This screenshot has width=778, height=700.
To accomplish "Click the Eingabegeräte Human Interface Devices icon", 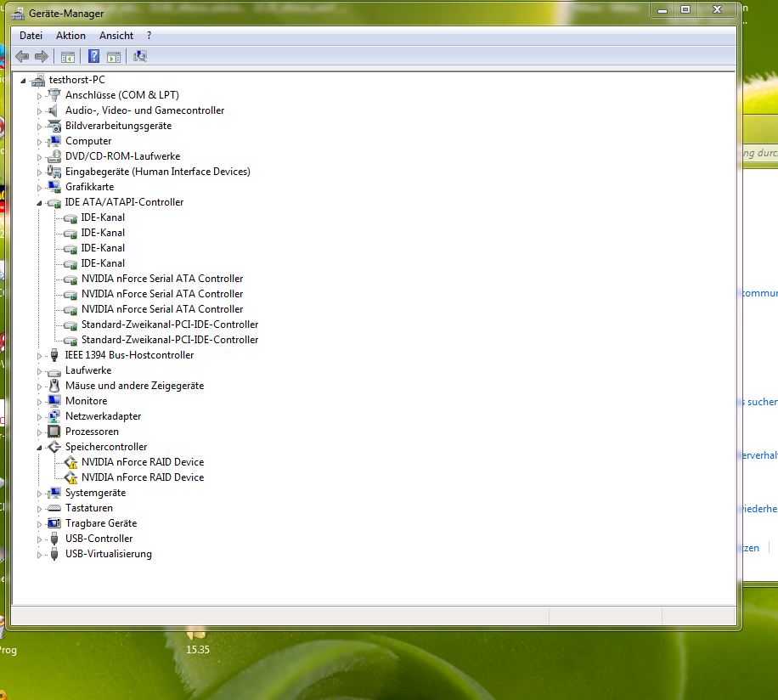I will point(54,172).
